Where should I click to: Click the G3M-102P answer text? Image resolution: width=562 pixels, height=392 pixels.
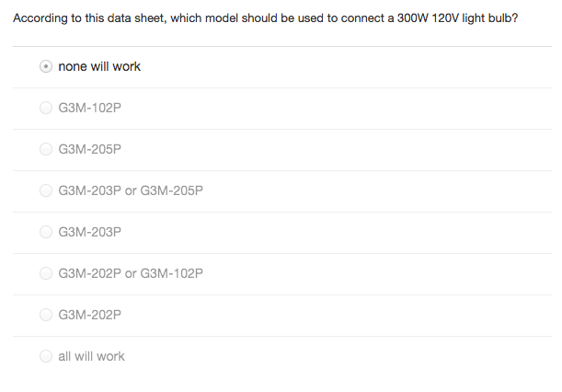point(89,109)
